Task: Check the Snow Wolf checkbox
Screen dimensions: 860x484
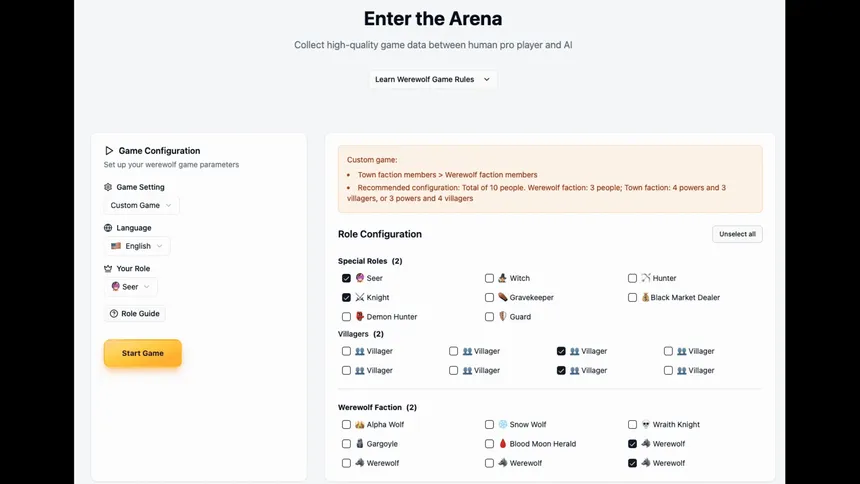Action: (489, 424)
